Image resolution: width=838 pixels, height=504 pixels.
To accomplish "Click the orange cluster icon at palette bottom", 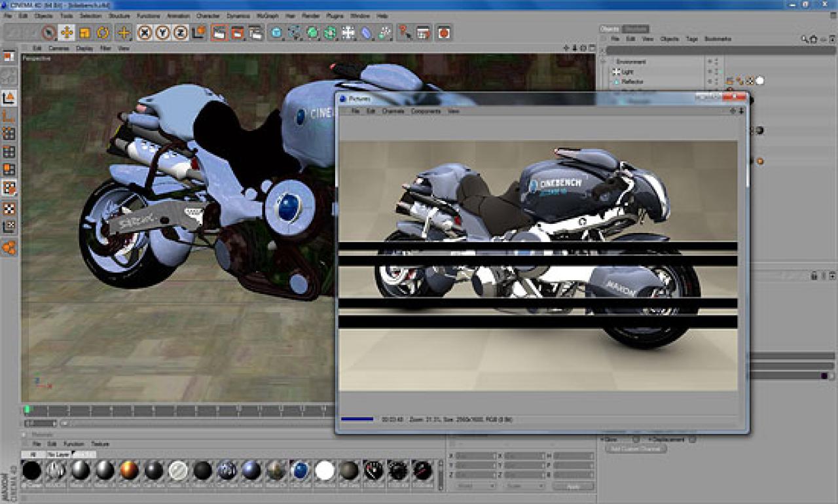I will pos(9,247).
